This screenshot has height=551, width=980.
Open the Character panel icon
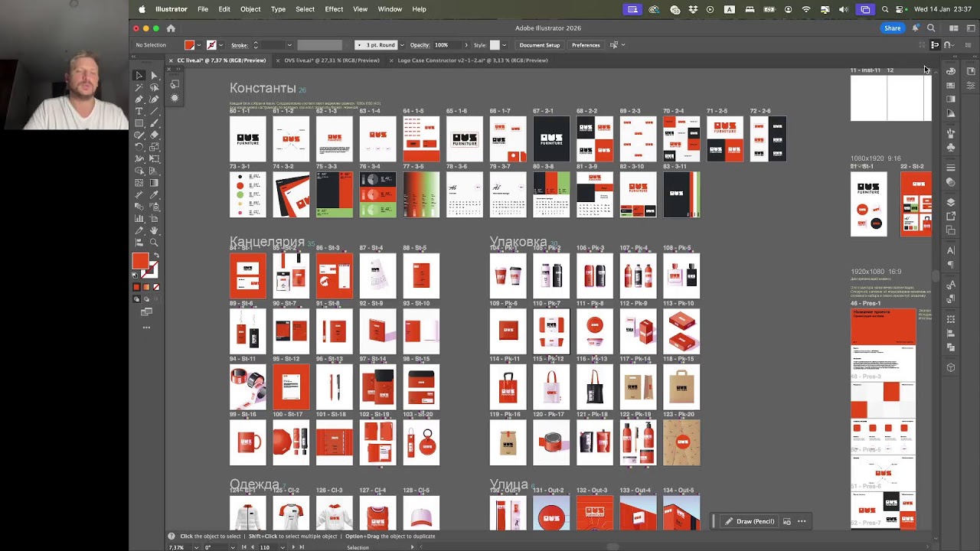(x=951, y=250)
